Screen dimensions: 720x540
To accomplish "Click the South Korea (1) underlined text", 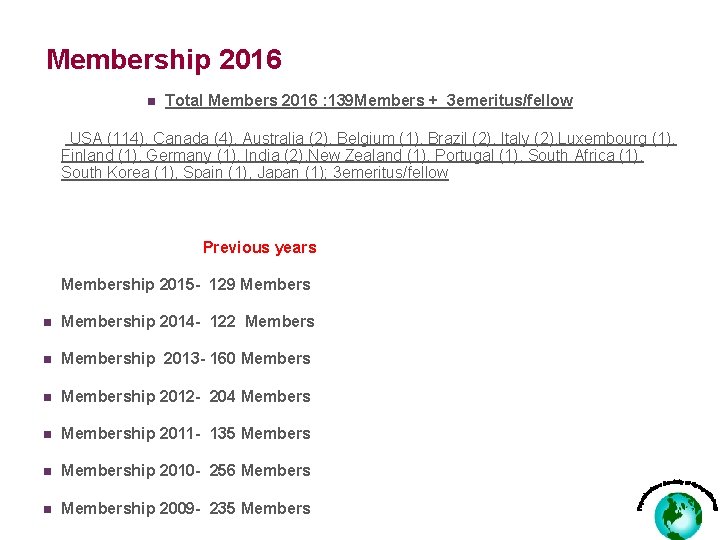I will coord(118,172).
